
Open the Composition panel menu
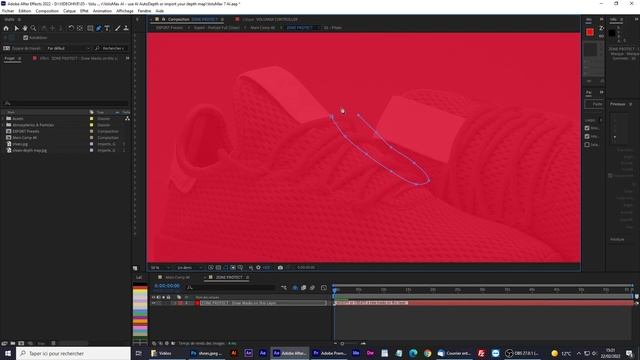click(222, 19)
